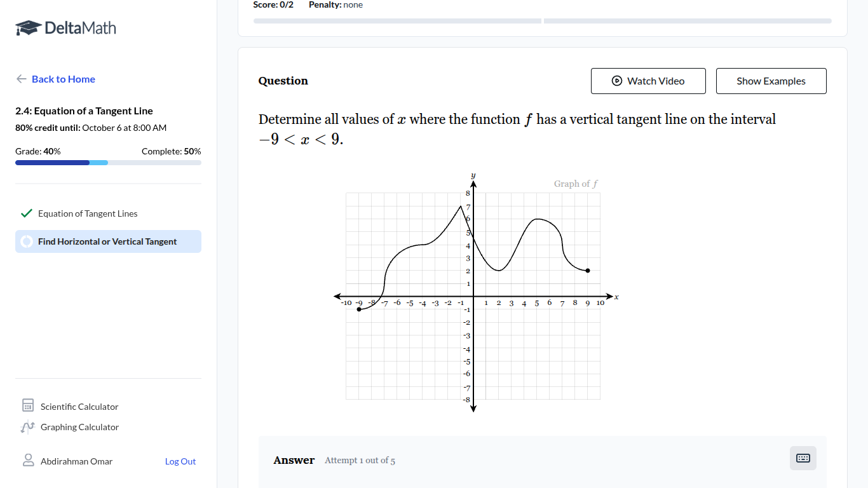868x488 pixels.
Task: Click the green checkmark beside Equation of Tangent Lines
Action: point(26,213)
